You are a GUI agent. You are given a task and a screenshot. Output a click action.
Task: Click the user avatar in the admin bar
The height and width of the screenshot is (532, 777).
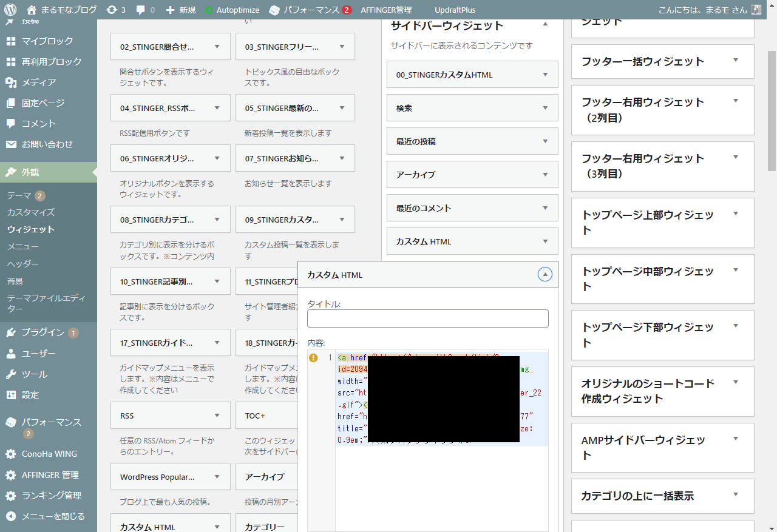(x=756, y=10)
